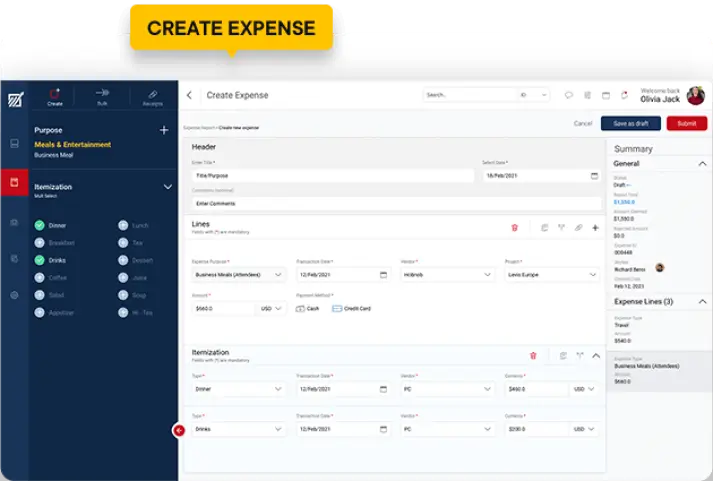Select the Appetizer itemization option
This screenshot has height=481, width=713.
pyautogui.click(x=40, y=312)
